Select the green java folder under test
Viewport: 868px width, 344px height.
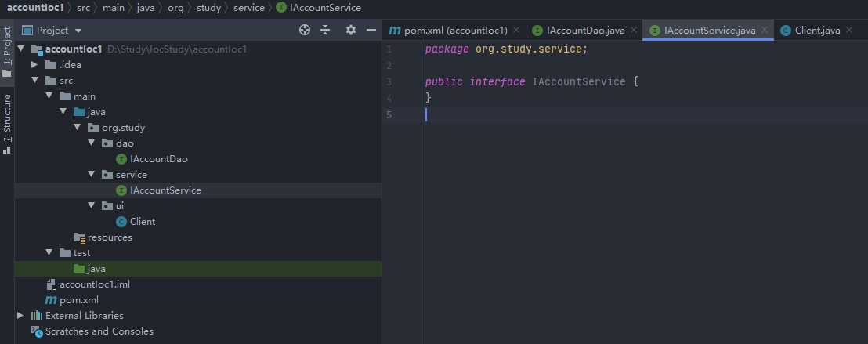pyautogui.click(x=96, y=269)
